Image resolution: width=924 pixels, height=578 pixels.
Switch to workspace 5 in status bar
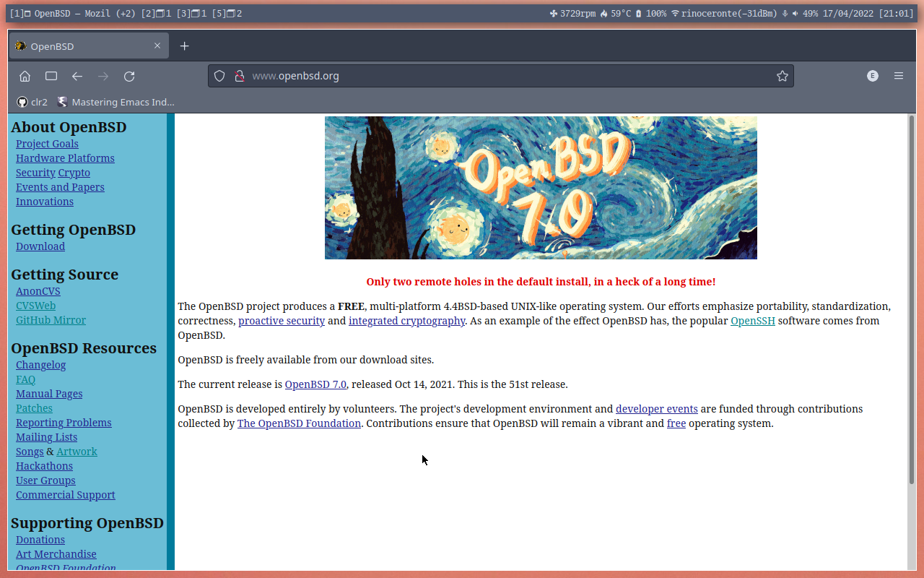click(227, 13)
